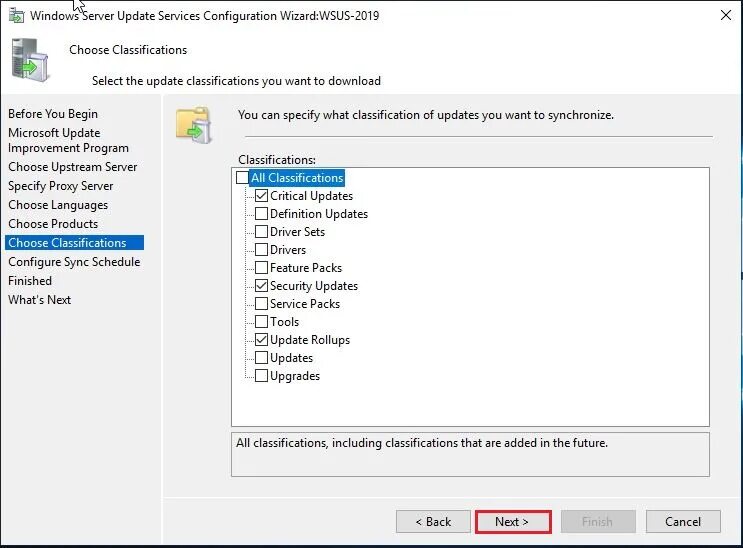
Task: Enable the Feature Packs checkbox
Action: pyautogui.click(x=261, y=268)
